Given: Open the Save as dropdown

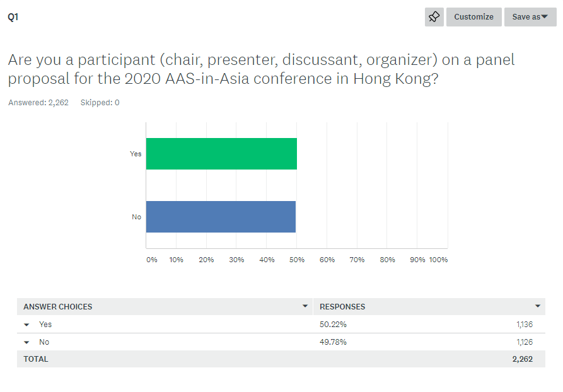Looking at the screenshot, I should tap(530, 17).
